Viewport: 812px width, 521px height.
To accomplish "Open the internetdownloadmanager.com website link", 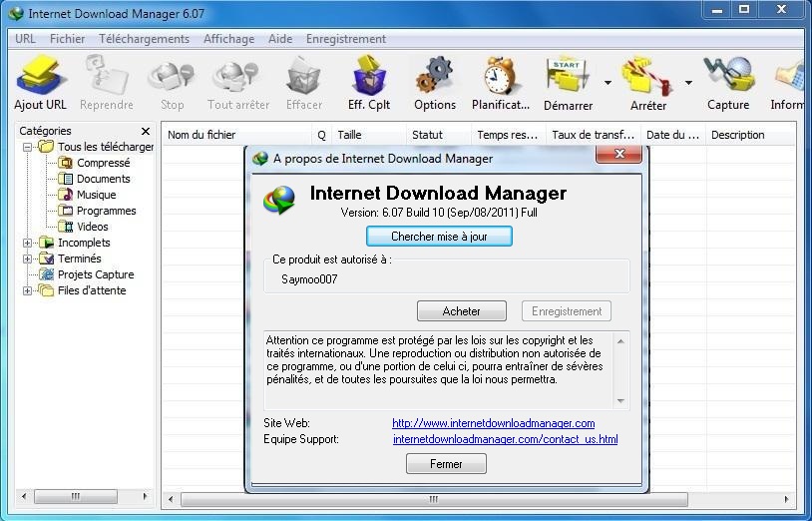I will (493, 423).
